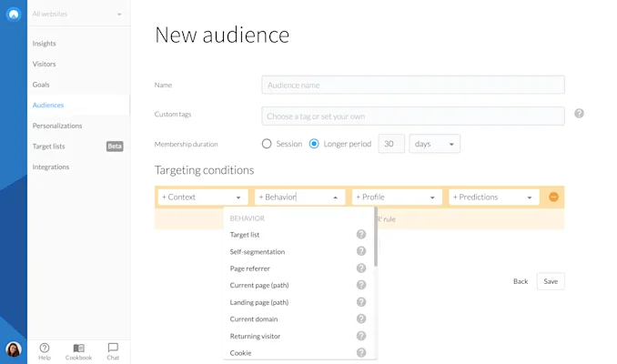The width and height of the screenshot is (617, 364).
Task: Show help for Page referrer option
Action: (x=361, y=268)
